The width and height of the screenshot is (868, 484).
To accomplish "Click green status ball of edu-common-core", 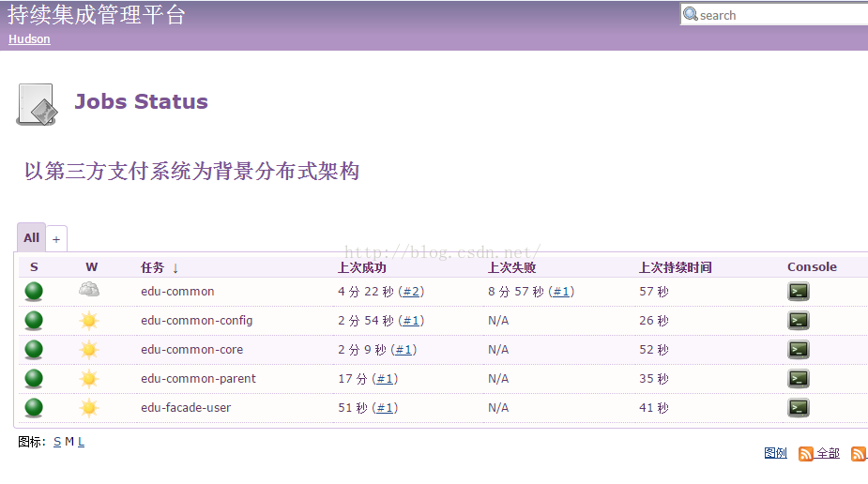I will pos(34,349).
